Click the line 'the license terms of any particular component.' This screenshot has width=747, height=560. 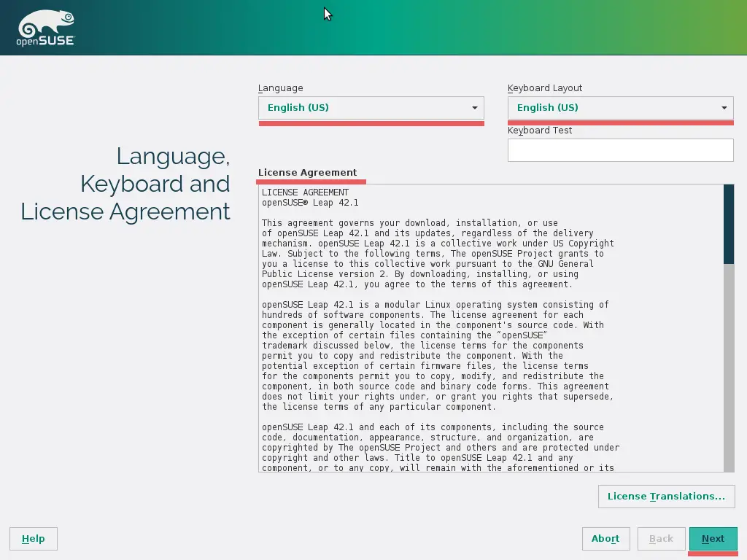click(379, 407)
